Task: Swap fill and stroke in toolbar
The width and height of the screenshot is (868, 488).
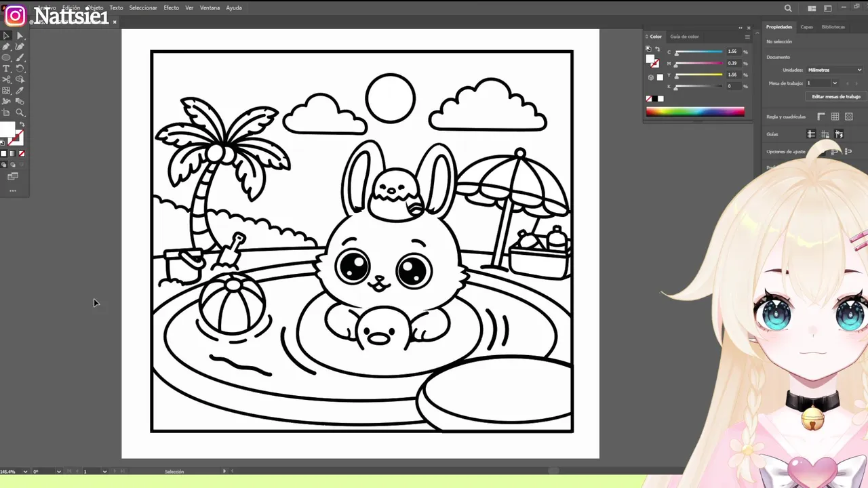Action: pos(22,125)
